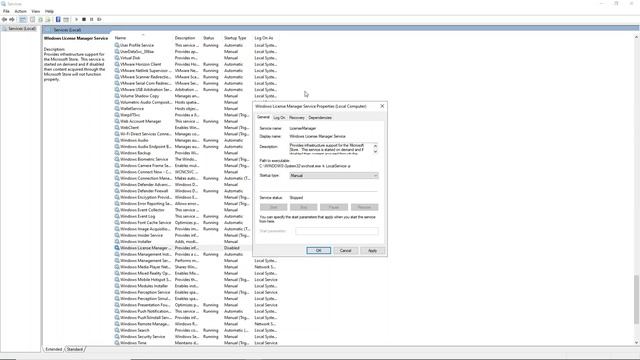Click Apply in the Properties dialog
Screen dimensions: 640x360
pos(372,251)
